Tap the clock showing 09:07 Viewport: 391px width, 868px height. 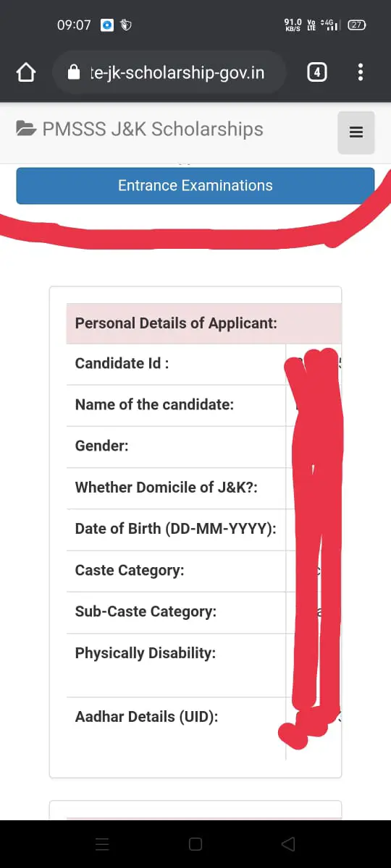click(x=74, y=25)
